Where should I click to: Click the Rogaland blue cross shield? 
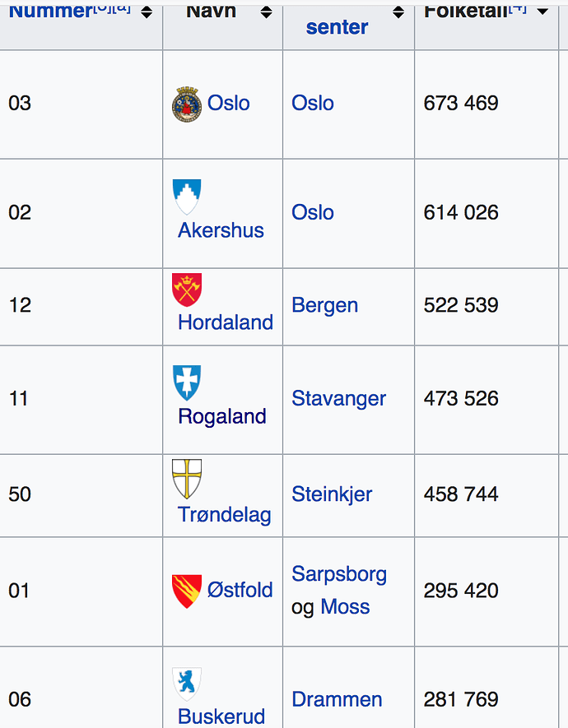(187, 383)
